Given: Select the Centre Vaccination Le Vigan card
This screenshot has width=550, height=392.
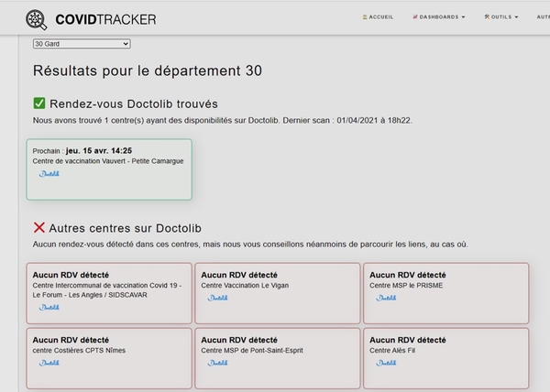Looking at the screenshot, I should [278, 293].
